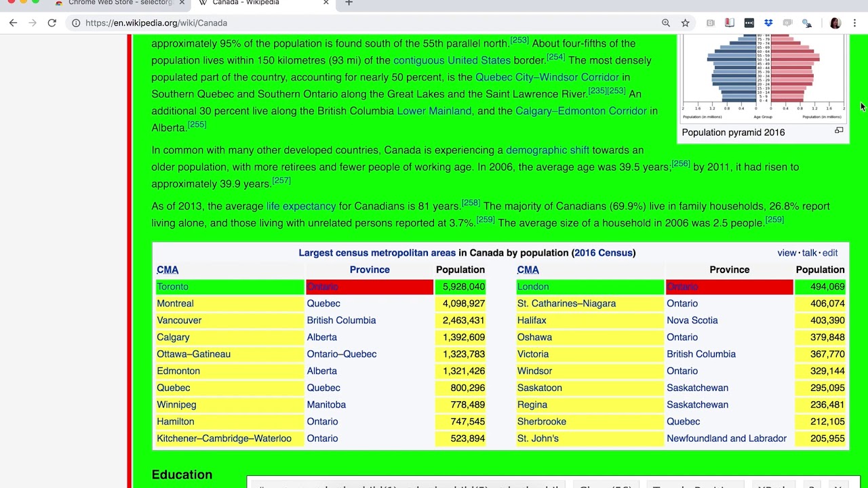The height and width of the screenshot is (488, 868).
Task: Jump to citation 258
Action: (471, 203)
